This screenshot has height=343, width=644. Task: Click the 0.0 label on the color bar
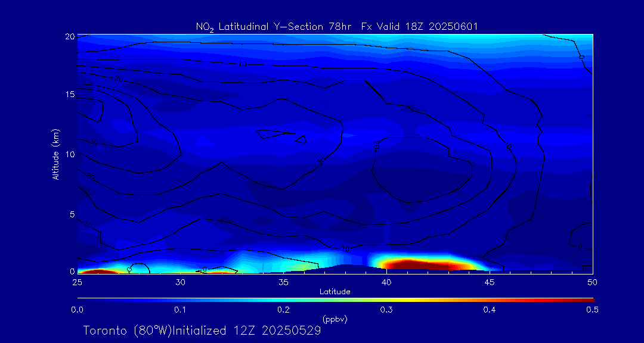77,310
